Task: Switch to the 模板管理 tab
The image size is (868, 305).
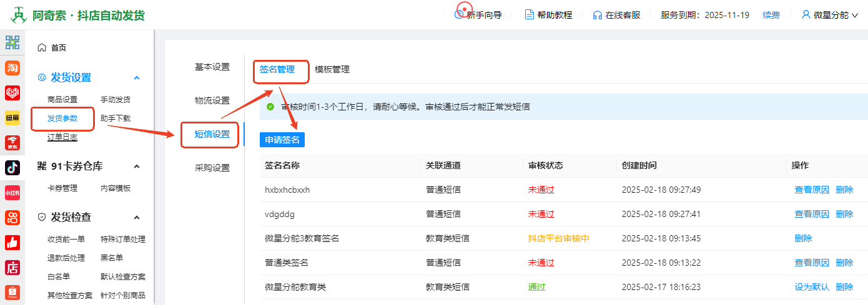Action: [x=332, y=69]
